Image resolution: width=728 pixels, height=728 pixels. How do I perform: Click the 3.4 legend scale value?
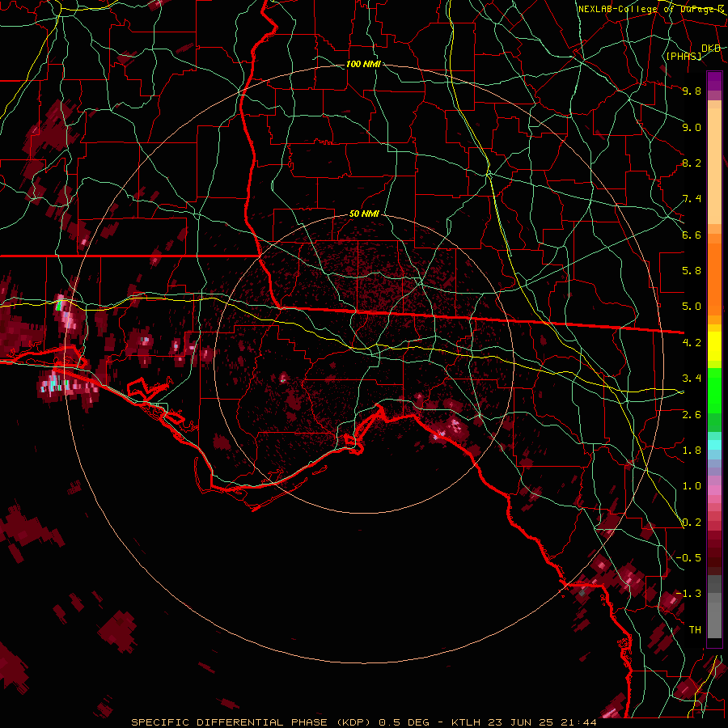pos(692,379)
